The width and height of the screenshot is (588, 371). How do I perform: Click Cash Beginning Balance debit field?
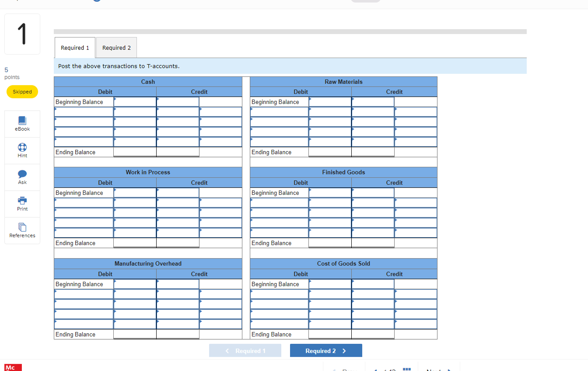coord(135,102)
